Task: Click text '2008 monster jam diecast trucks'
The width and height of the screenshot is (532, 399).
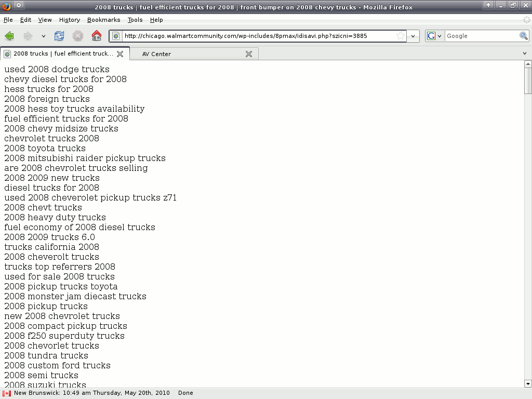Action: (x=75, y=296)
